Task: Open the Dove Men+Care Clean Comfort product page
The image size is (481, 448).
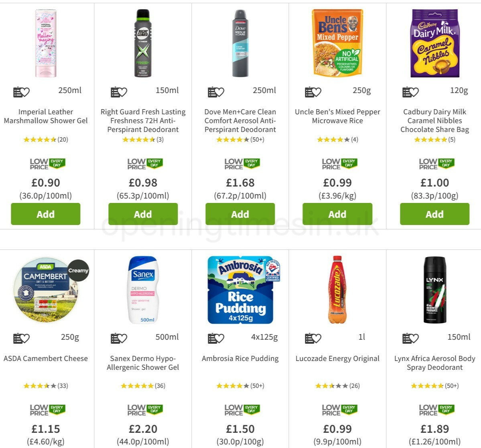Action: tap(240, 120)
